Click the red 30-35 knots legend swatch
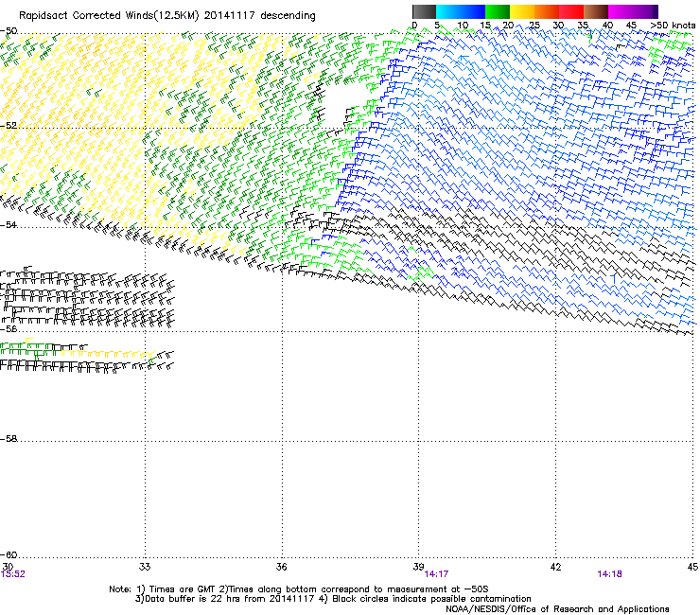 coord(571,11)
